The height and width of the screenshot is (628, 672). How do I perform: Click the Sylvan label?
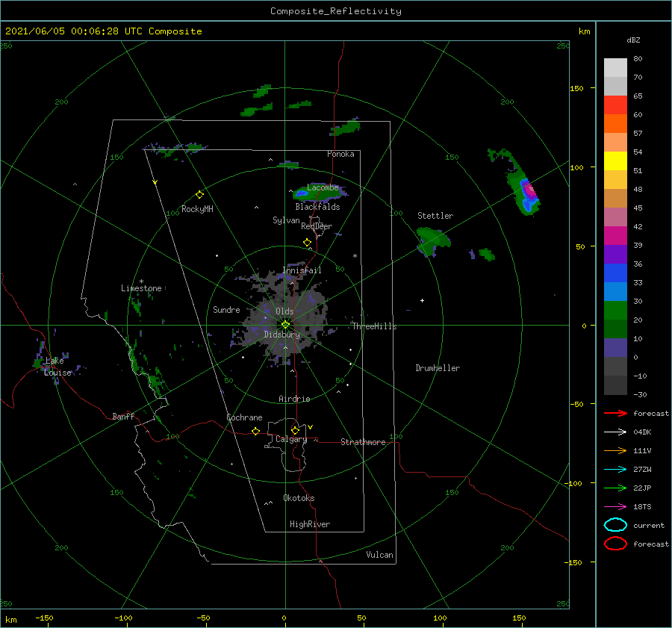pos(286,220)
